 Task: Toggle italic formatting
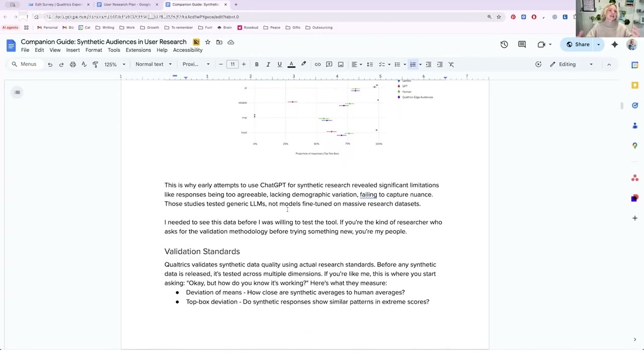tap(268, 64)
